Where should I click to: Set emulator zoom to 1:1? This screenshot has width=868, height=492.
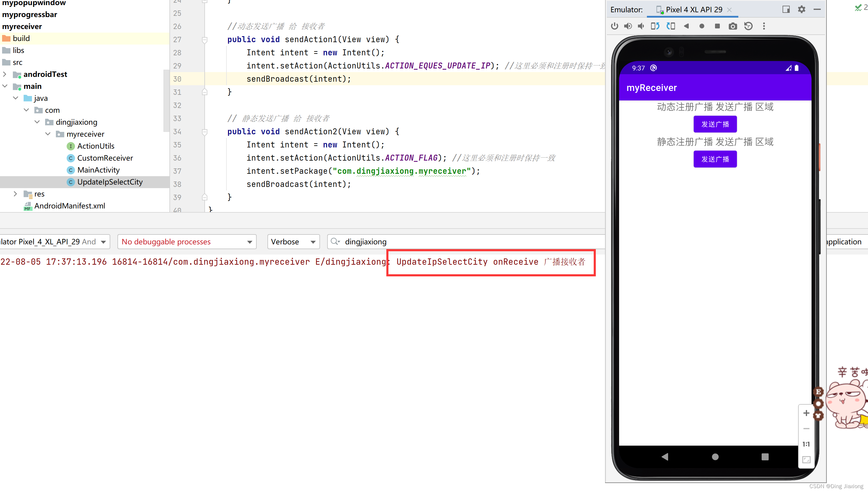tap(806, 444)
